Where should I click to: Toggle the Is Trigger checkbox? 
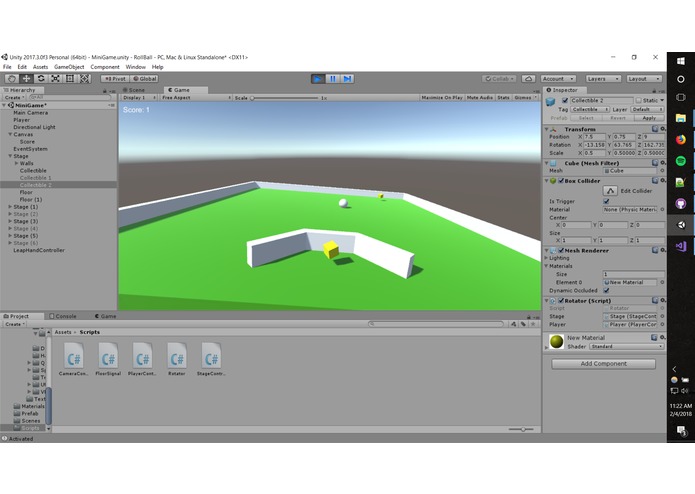pos(606,201)
